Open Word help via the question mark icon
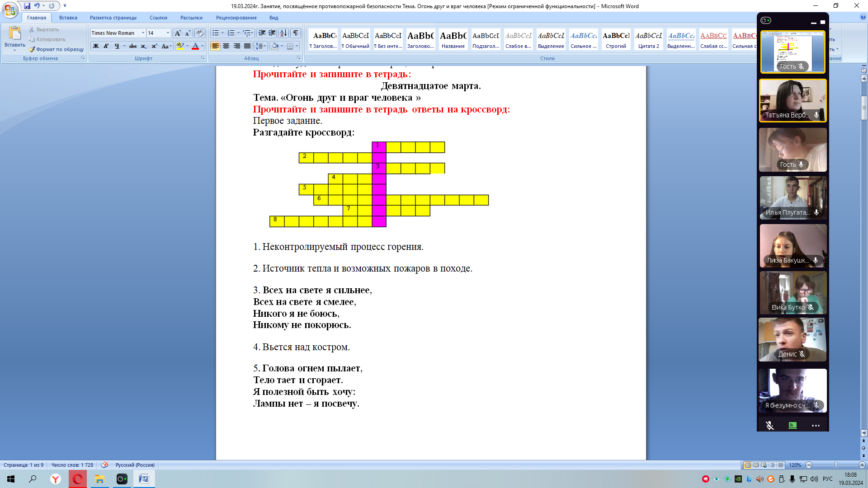This screenshot has height=488, width=868. coord(863,17)
